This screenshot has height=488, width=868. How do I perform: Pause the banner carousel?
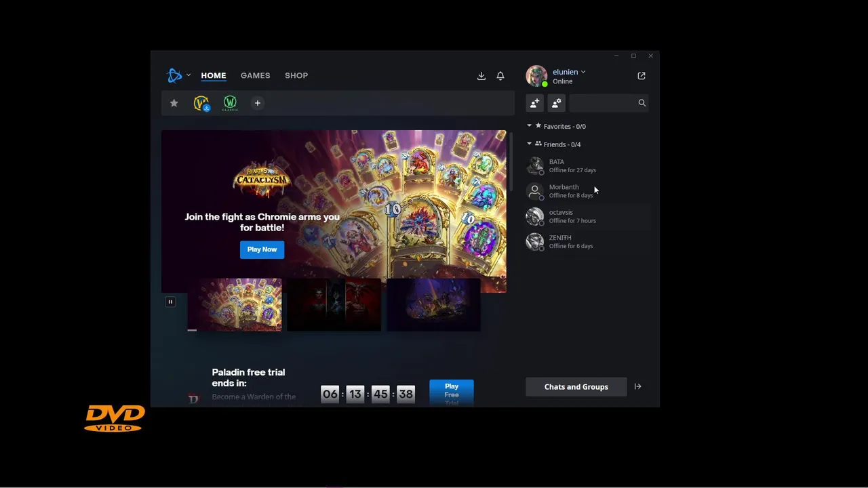170,302
